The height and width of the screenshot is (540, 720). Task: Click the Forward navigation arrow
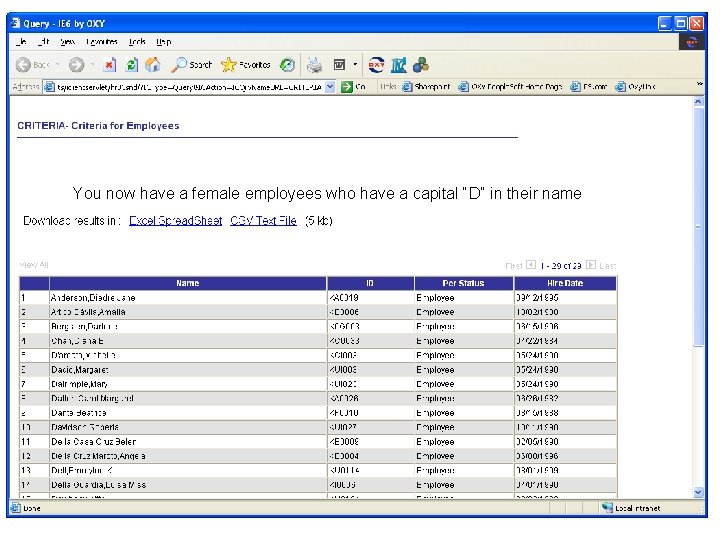point(77,65)
